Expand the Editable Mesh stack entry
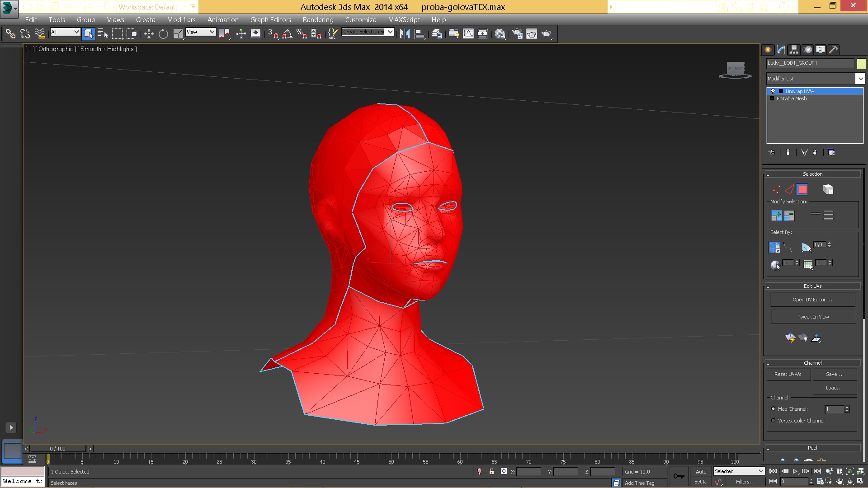This screenshot has width=868, height=488. 772,99
